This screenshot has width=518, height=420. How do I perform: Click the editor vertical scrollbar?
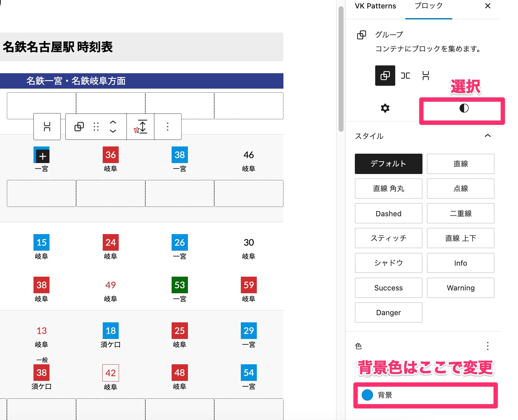coord(341,69)
